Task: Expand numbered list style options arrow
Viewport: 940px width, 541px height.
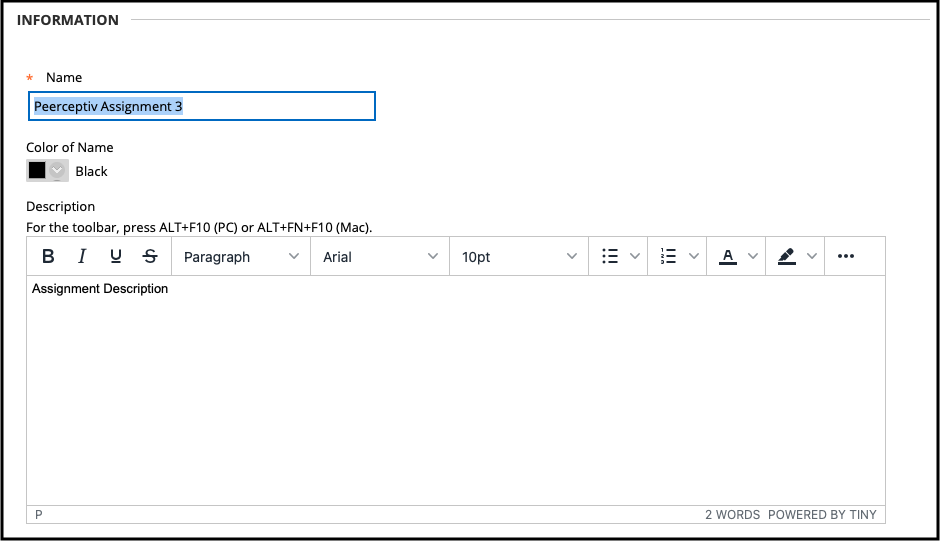Action: tap(694, 257)
